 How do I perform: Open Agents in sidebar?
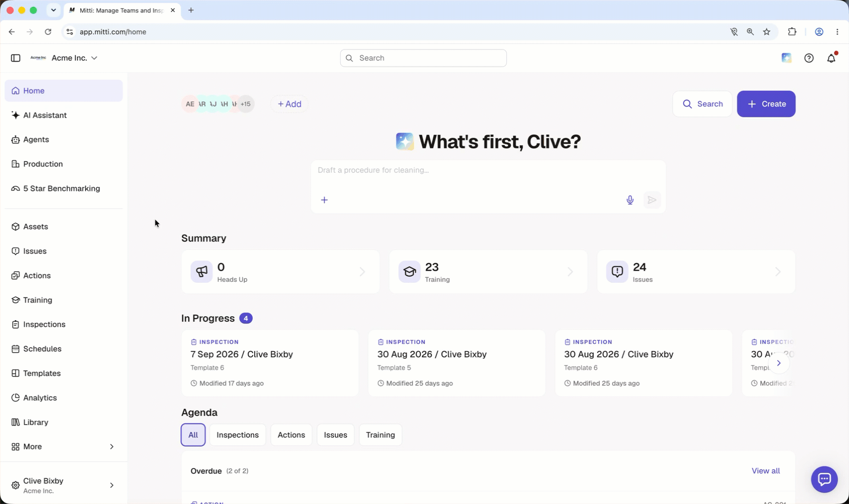tap(64, 139)
